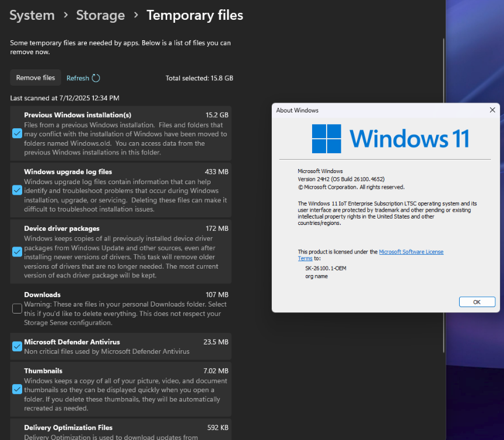Open Microsoft Software License Terms link
Screen dimensions: 504x440
click(x=411, y=252)
